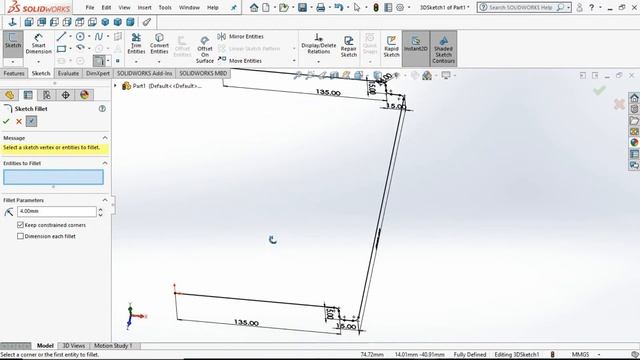This screenshot has width=640, height=360.
Task: Toggle Instant2D mode
Action: pyautogui.click(x=416, y=48)
